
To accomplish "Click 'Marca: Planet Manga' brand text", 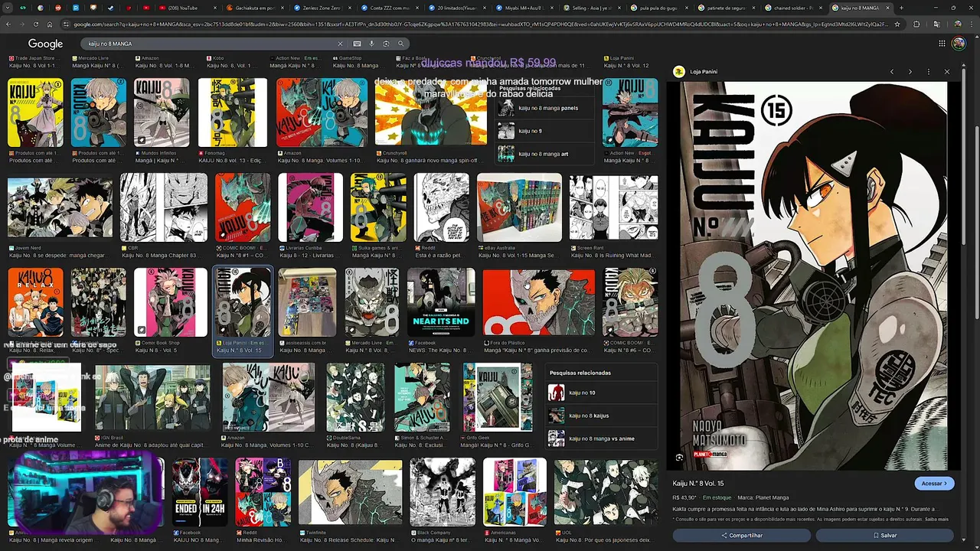I will coord(762,497).
